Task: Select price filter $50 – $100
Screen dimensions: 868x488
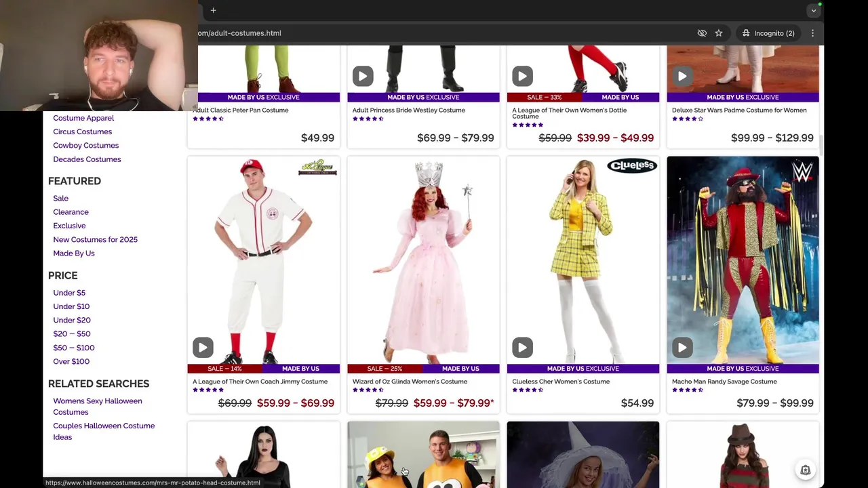Action: point(73,348)
